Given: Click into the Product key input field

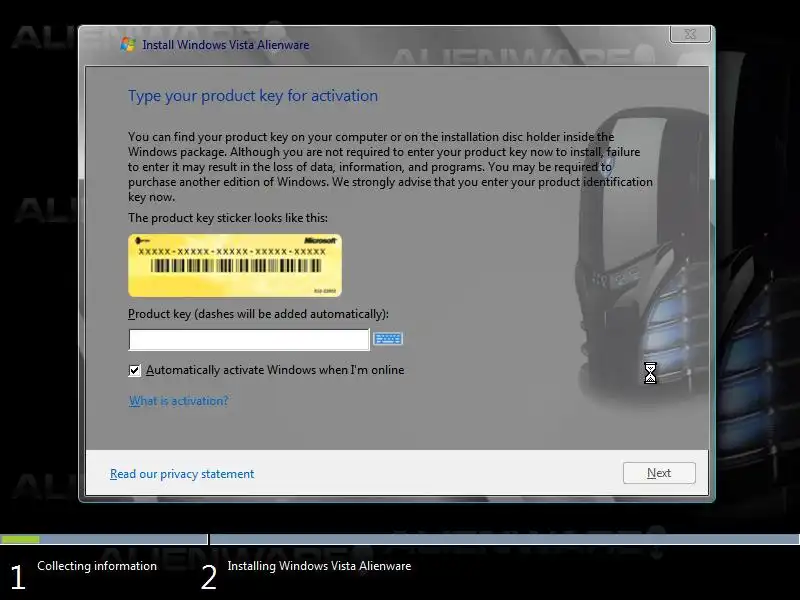Looking at the screenshot, I should (249, 340).
